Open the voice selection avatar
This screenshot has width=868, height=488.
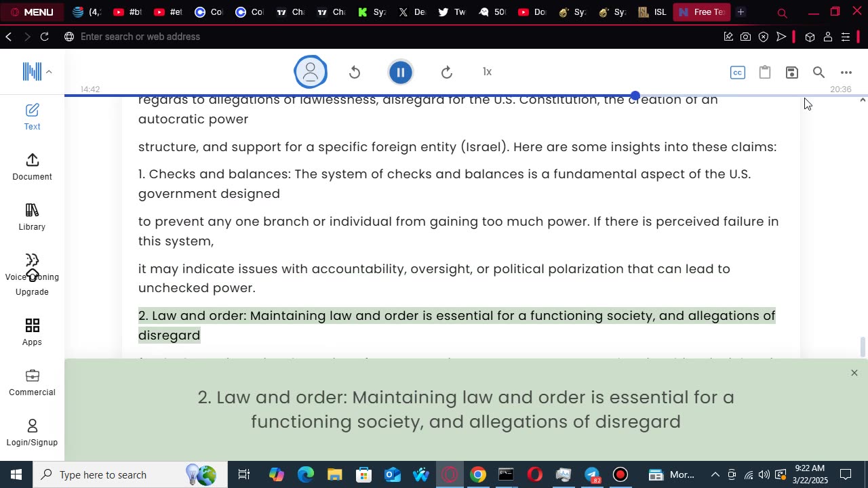point(311,72)
